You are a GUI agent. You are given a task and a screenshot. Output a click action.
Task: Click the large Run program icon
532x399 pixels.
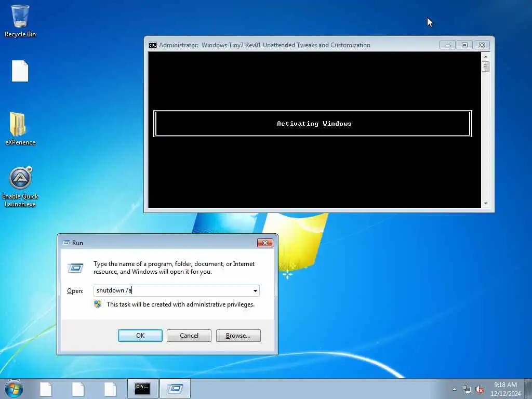[x=75, y=268]
